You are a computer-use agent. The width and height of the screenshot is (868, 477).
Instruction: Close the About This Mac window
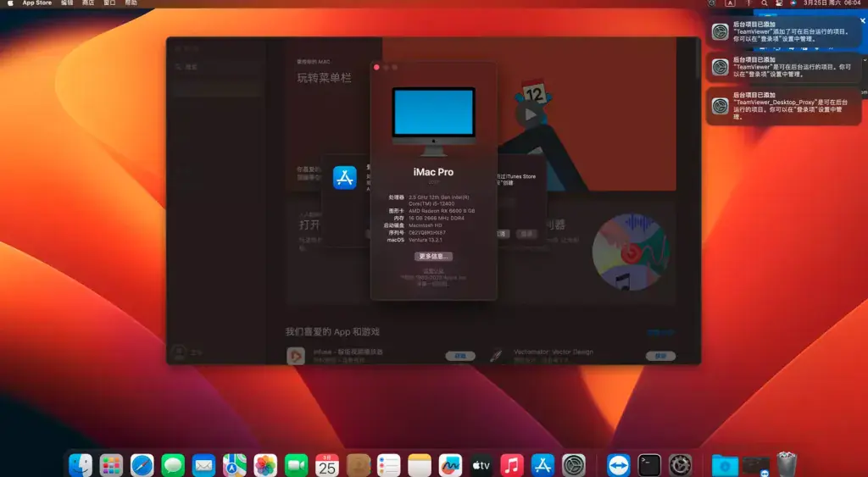(x=376, y=68)
